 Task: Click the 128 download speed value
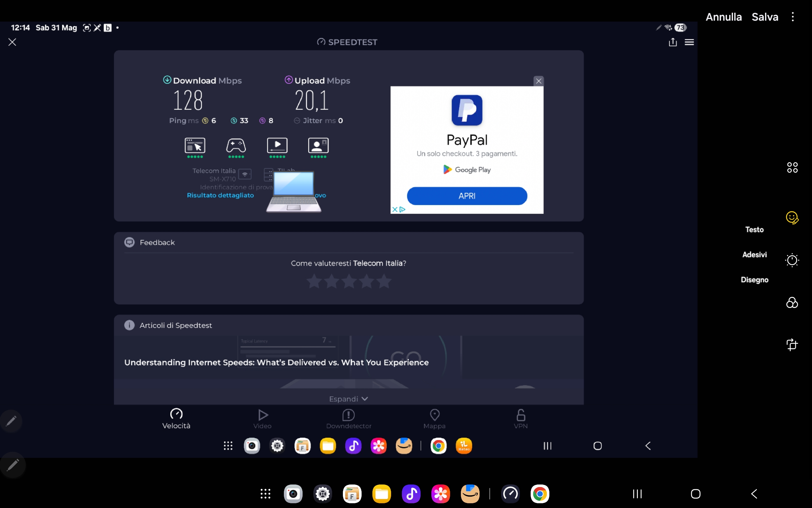[188, 100]
